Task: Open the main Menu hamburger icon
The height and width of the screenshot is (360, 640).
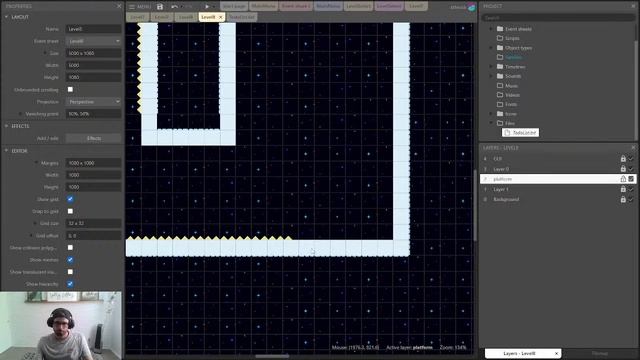Action: coord(132,7)
